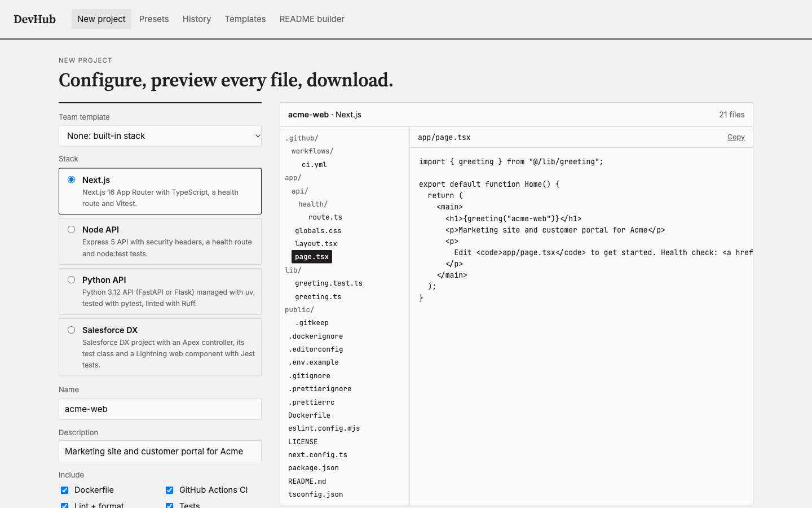Select the lib/ folder
The image size is (812, 508).
293,270
